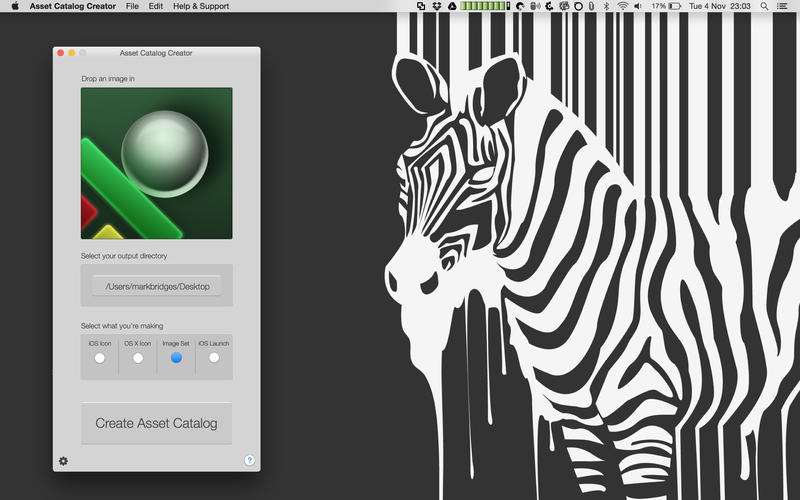Open the File menu

(x=132, y=6)
